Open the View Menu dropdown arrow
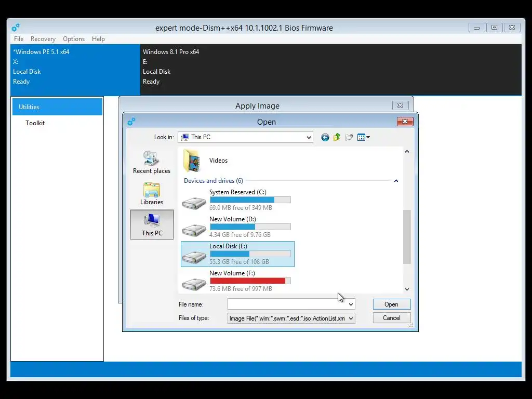 368,137
